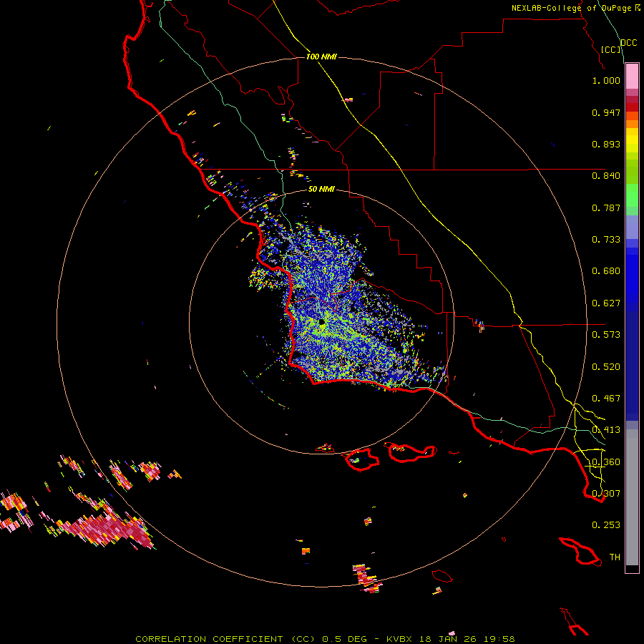Click the 0.467 color scale label

(606, 399)
